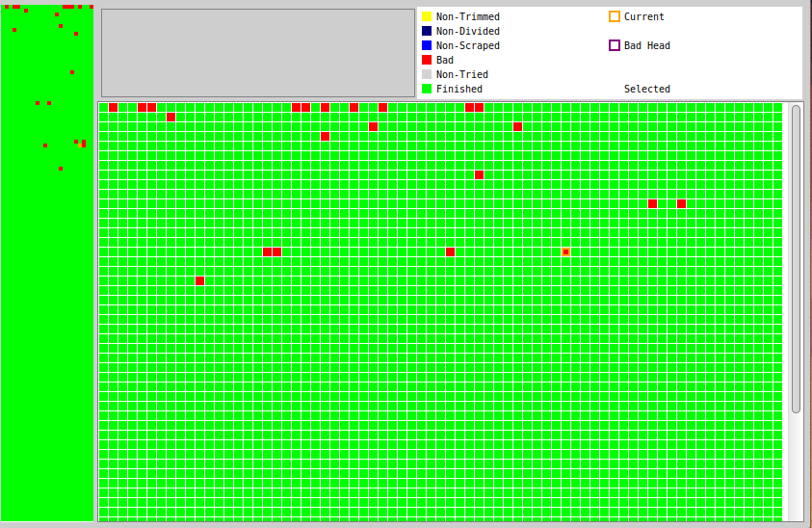Click the blue Non-Scraped legend swatch
Screen dimensions: 812x528
pyautogui.click(x=427, y=45)
